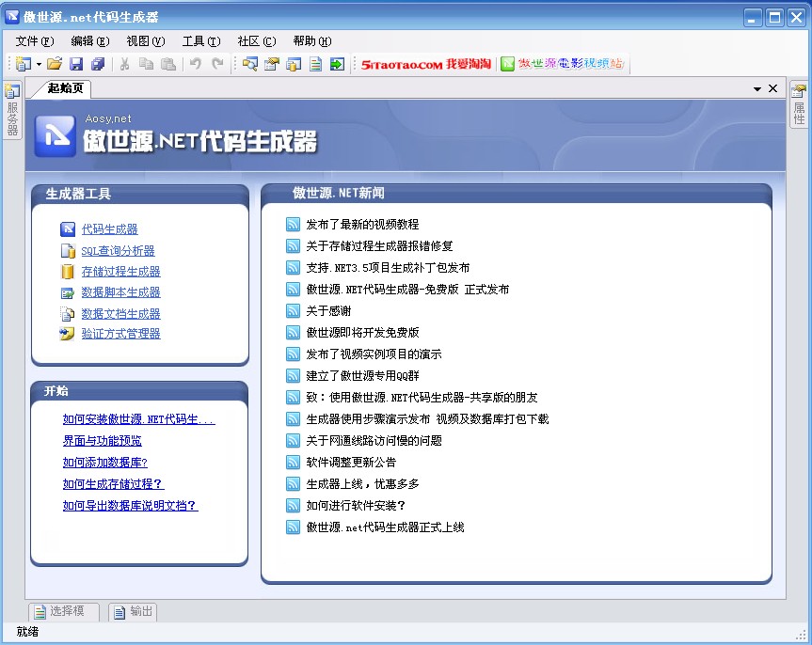Click the icon beside 代码生成器
This screenshot has height=645, width=812.
point(68,228)
